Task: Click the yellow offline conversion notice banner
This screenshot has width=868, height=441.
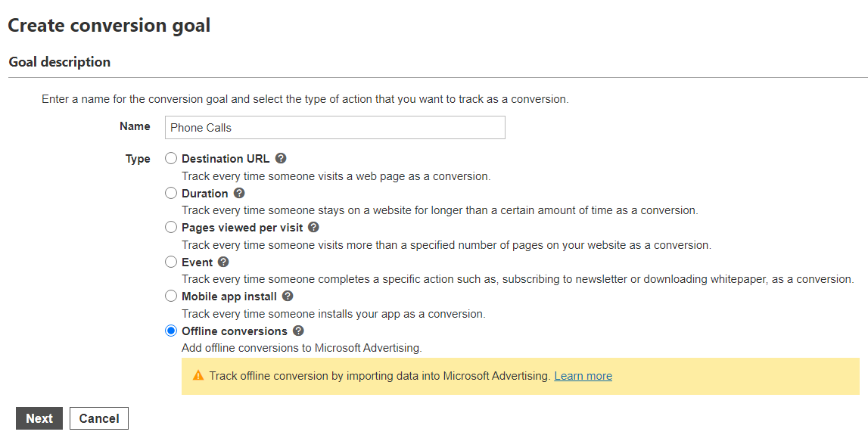Action: pos(454,376)
